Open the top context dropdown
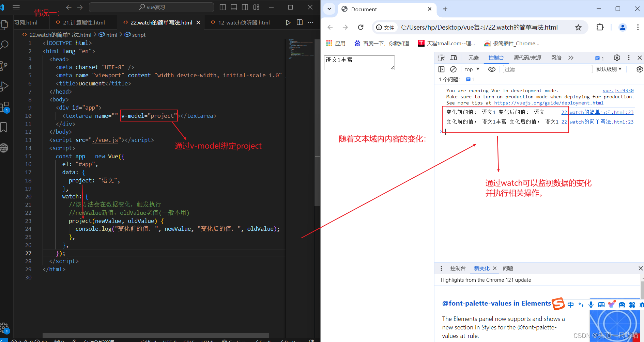The image size is (644, 342). tap(472, 69)
